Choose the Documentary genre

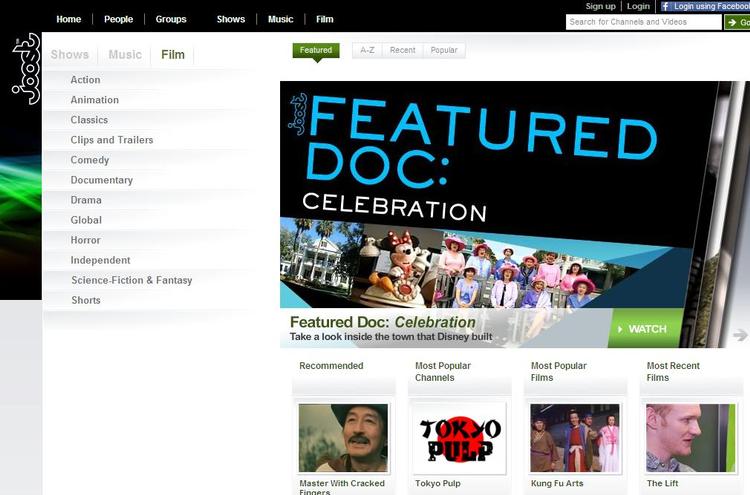(102, 180)
